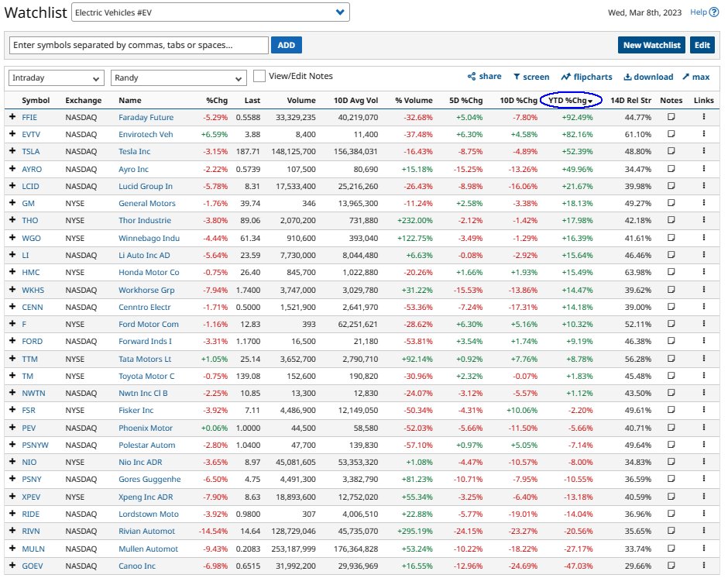The image size is (728, 585).
Task: Open notes icon for RIVN row
Action: coord(671,531)
